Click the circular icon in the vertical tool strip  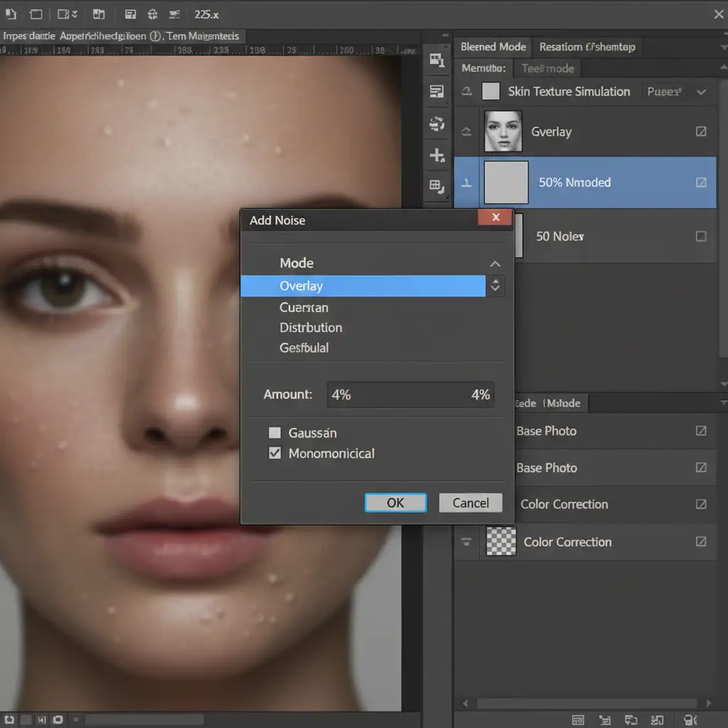437,124
